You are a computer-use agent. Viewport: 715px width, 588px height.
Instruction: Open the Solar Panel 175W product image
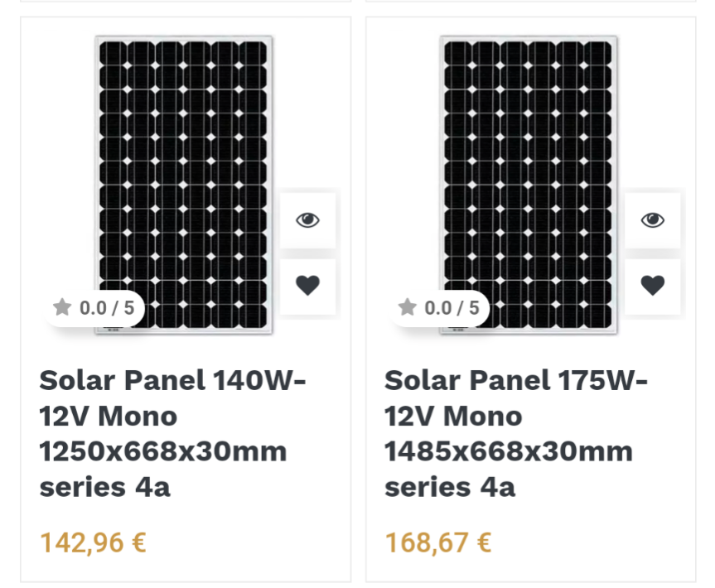click(529, 185)
